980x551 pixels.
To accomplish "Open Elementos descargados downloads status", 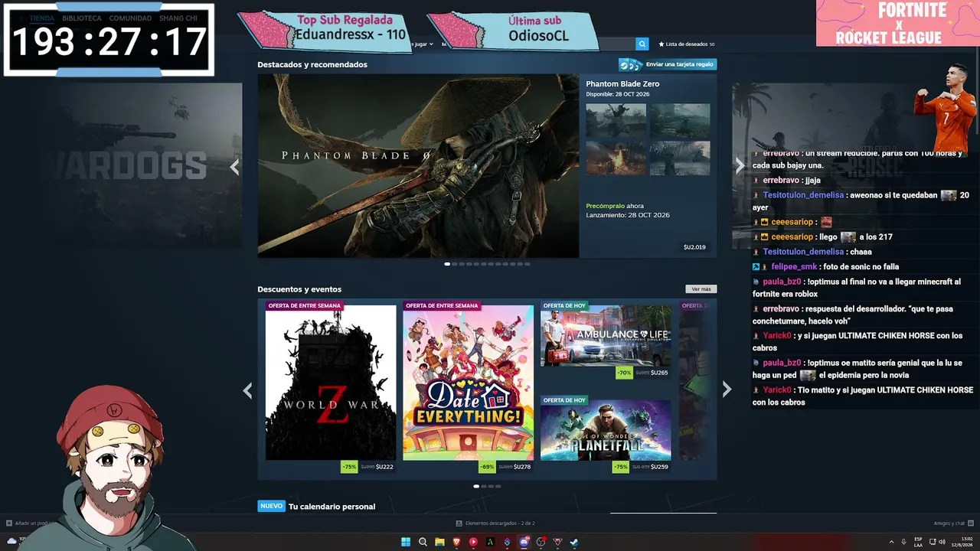I will 495,523.
